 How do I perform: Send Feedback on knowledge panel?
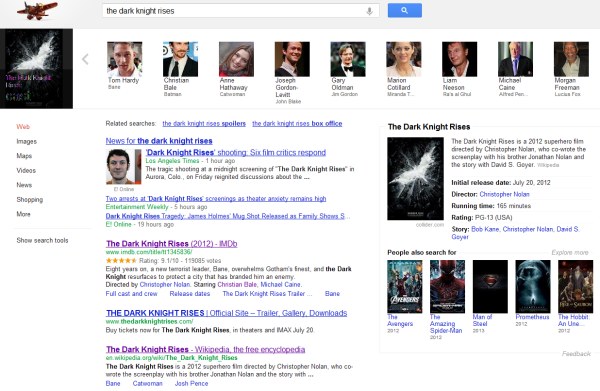coord(576,354)
